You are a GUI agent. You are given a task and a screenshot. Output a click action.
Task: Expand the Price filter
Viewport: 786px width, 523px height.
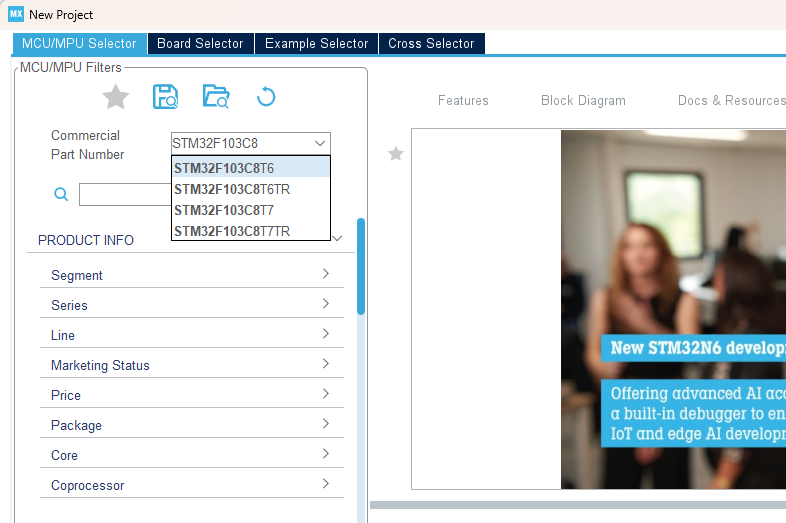point(192,395)
